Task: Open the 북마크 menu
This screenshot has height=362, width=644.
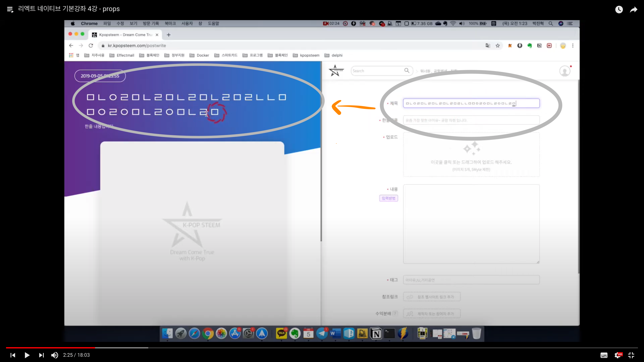Action: pyautogui.click(x=170, y=23)
